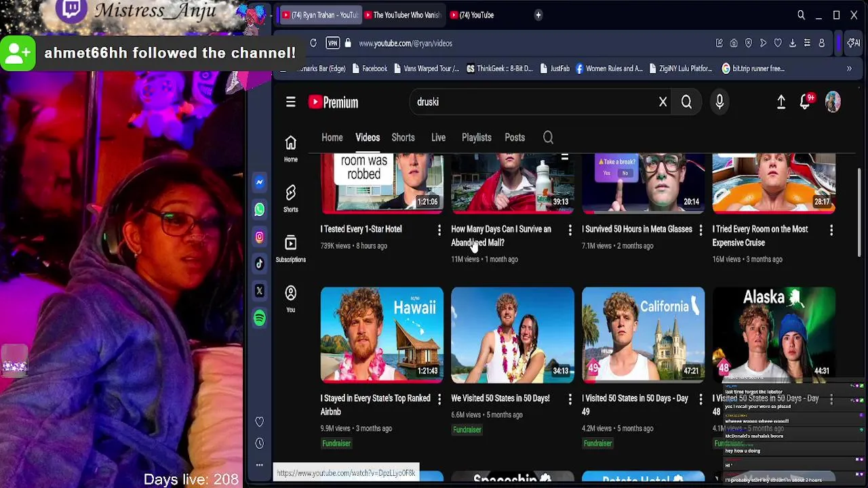Image resolution: width=868 pixels, height=488 pixels.
Task: Open options for Top Ranked Airbnb video
Action: (x=439, y=400)
